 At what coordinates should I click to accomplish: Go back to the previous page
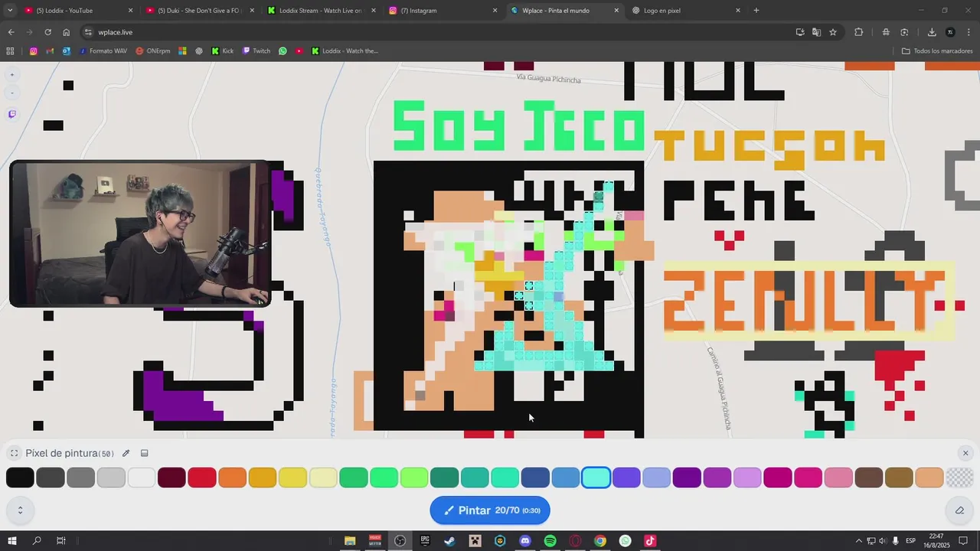click(x=11, y=32)
